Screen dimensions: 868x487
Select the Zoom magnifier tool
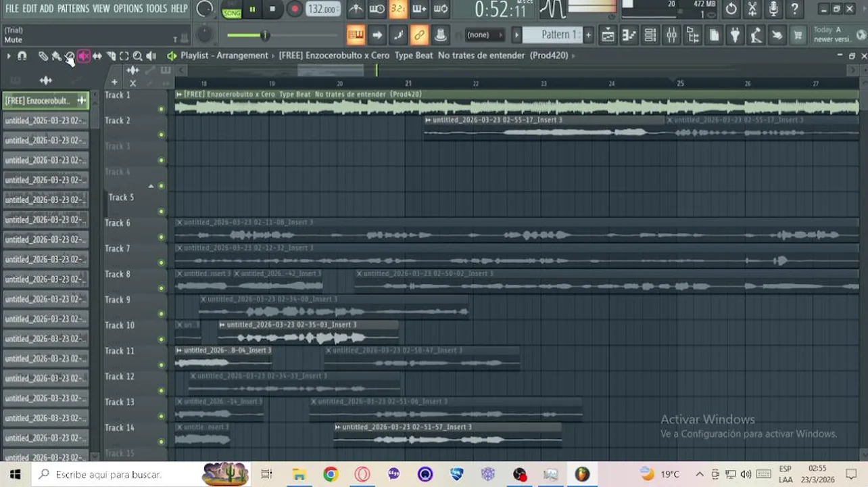click(x=137, y=57)
